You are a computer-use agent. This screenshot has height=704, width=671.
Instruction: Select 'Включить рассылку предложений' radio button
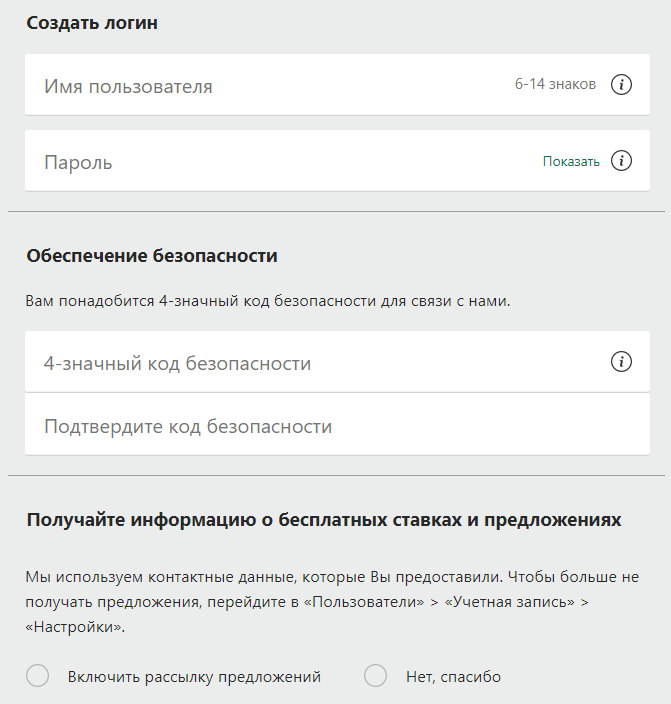point(37,676)
